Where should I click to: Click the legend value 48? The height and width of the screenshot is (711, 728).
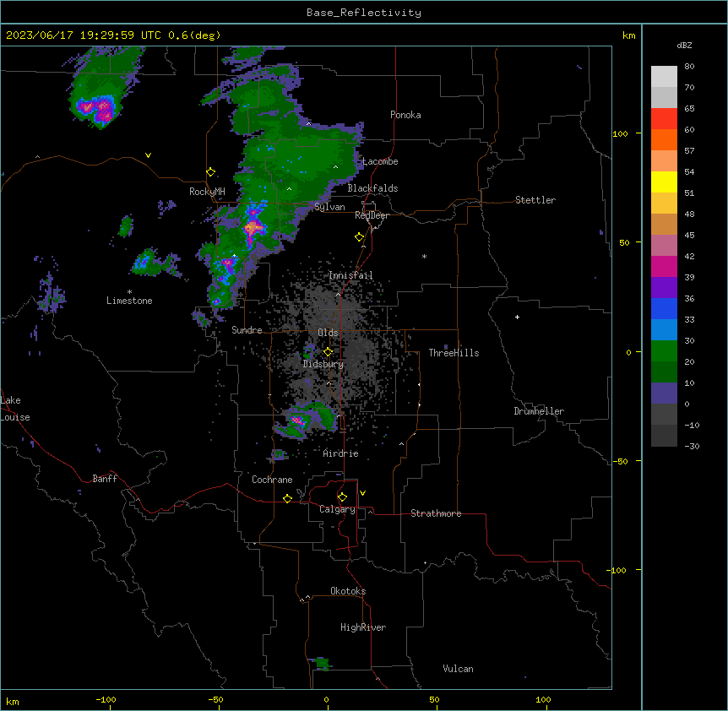(x=689, y=214)
